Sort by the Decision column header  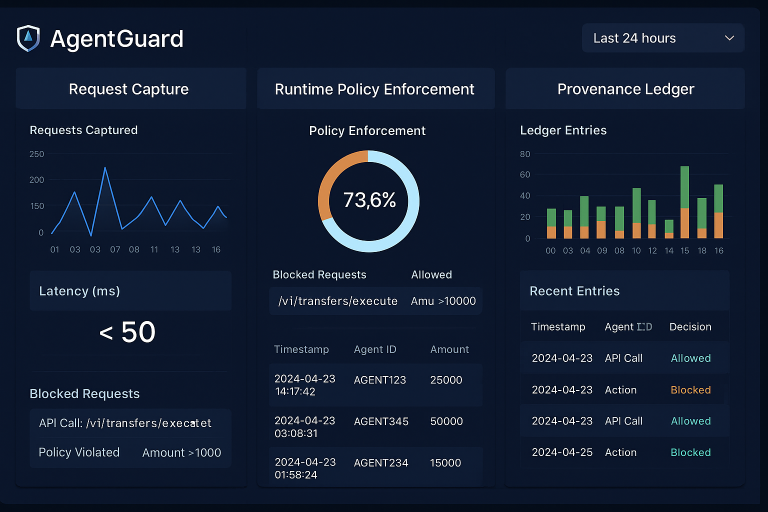pyautogui.click(x=690, y=327)
